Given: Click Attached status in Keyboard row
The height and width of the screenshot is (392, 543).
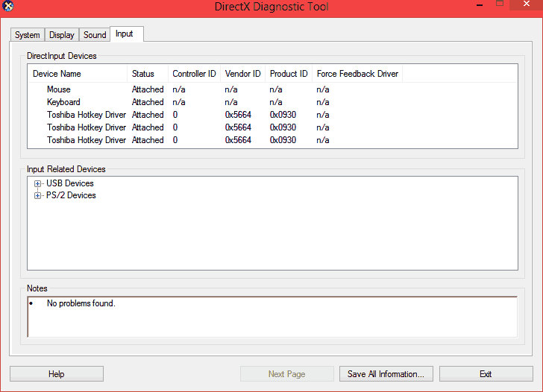Looking at the screenshot, I should point(148,102).
